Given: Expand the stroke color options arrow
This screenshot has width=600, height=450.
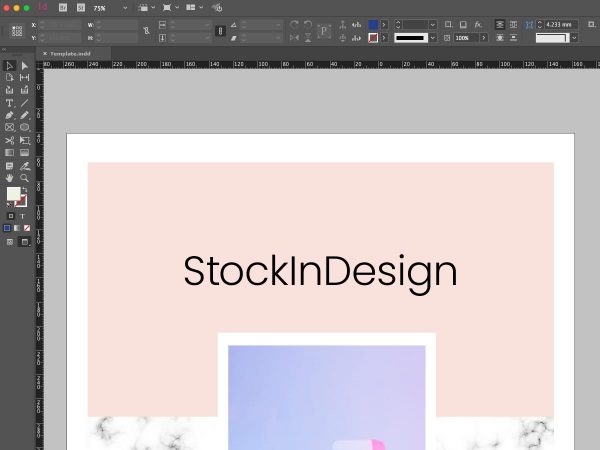Looking at the screenshot, I should click(384, 38).
